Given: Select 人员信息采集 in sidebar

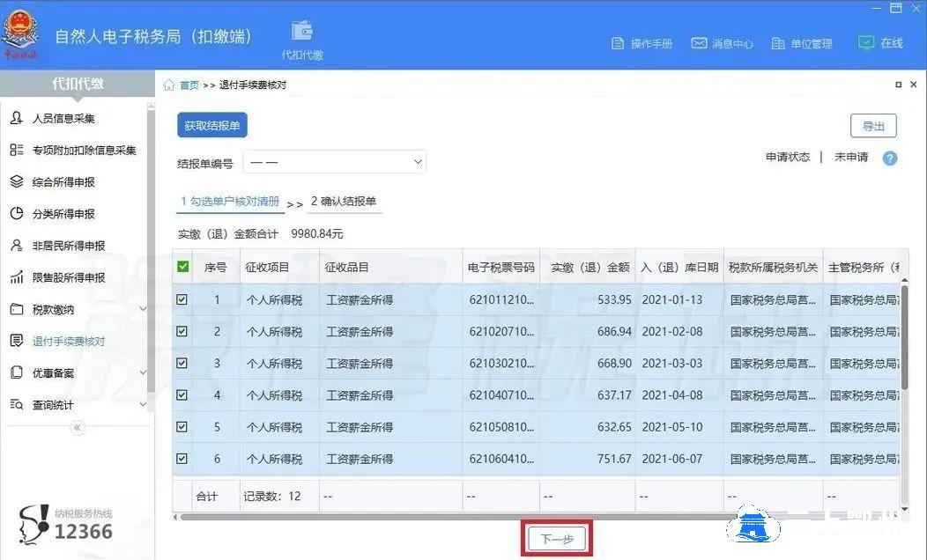Looking at the screenshot, I should 63,118.
